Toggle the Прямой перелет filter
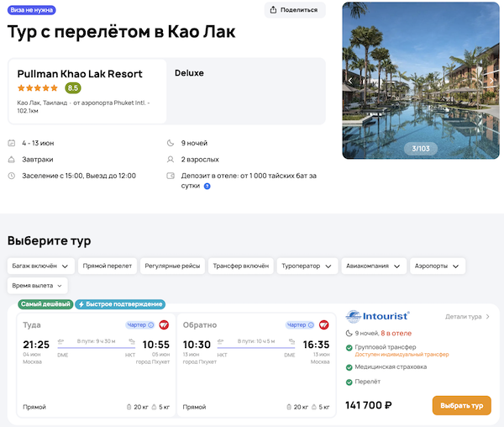Image resolution: width=504 pixels, height=427 pixels. (x=109, y=266)
